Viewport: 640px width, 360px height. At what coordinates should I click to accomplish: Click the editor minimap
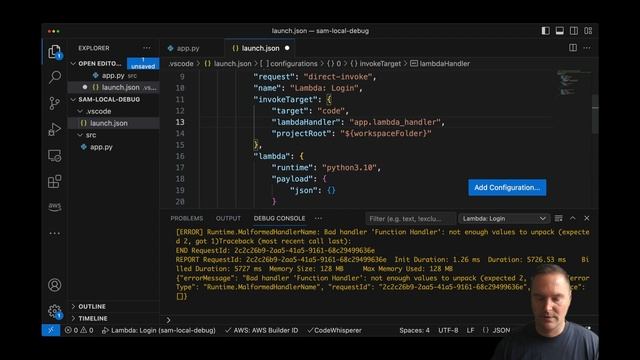573,84
